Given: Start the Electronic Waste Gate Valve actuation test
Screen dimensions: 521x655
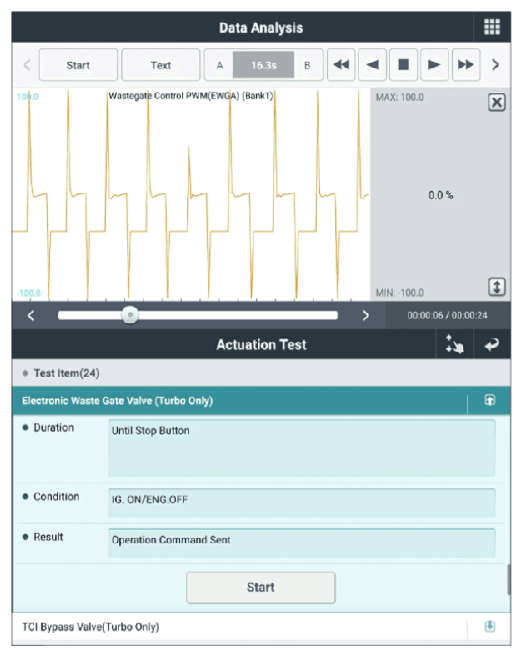Looking at the screenshot, I should pyautogui.click(x=261, y=587).
